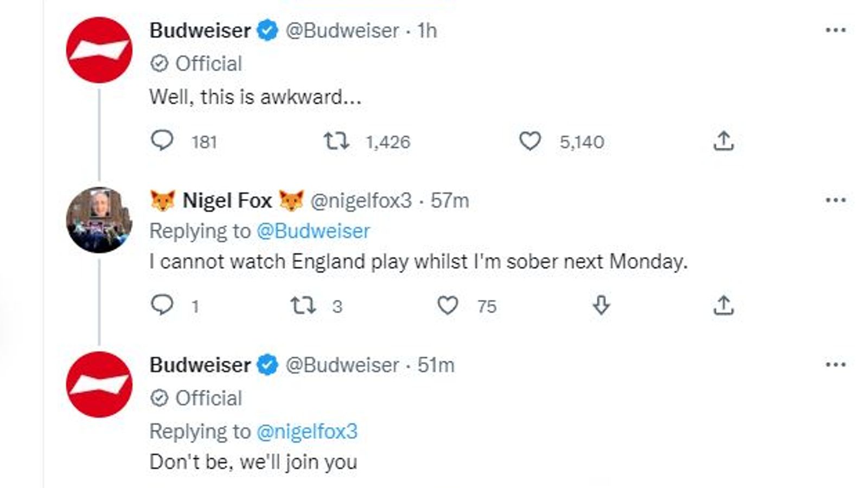This screenshot has width=868, height=488.
Task: Click the @nigelfox3 'Replying to' link
Action: [307, 432]
